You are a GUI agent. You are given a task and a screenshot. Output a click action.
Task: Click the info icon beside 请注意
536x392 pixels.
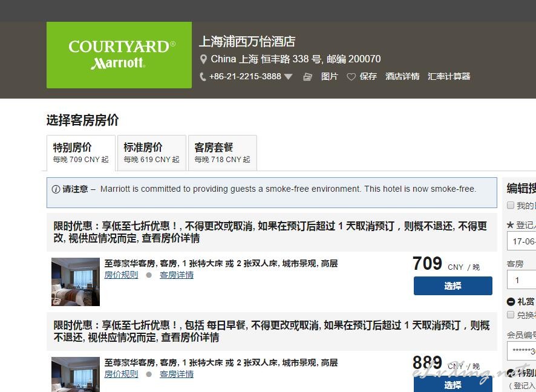tap(56, 189)
